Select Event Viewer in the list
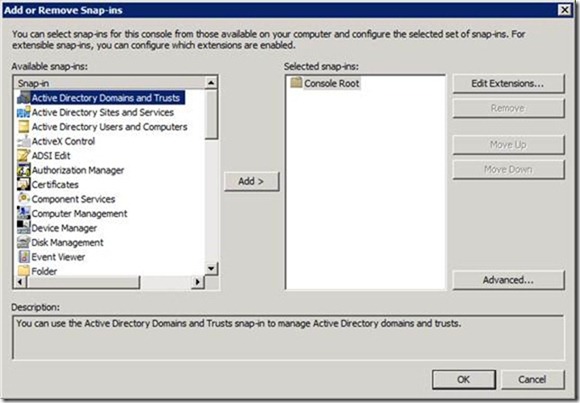 coord(58,257)
